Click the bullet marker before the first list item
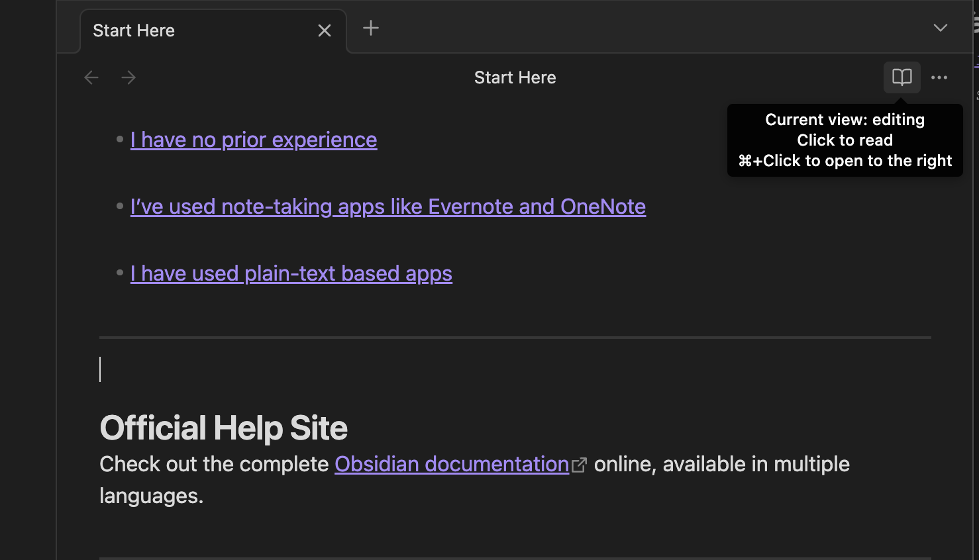The height and width of the screenshot is (560, 979). 119,139
